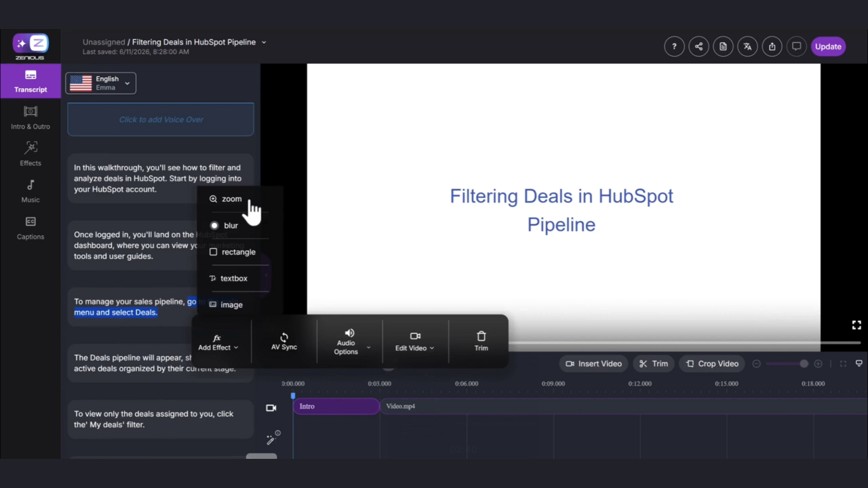This screenshot has height=488, width=868.
Task: Select the textbox effect option
Action: coord(229,278)
